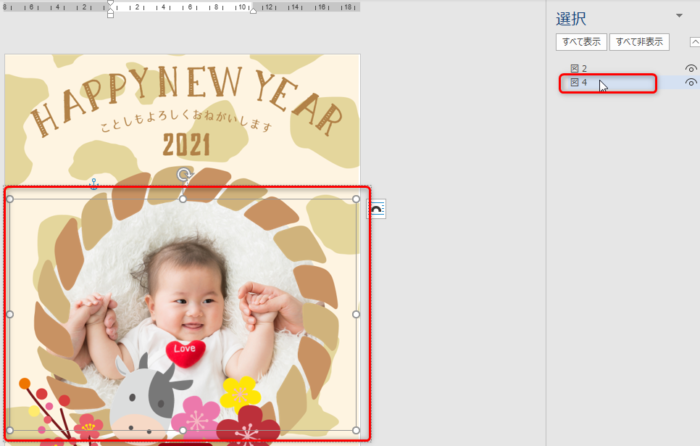Toggle visibility eye for 図 2

tap(690, 68)
